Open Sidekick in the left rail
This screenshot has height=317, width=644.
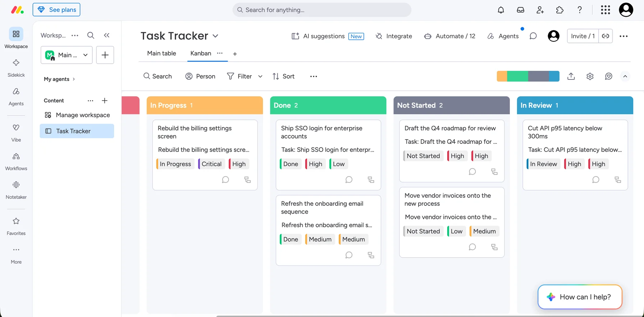[16, 68]
